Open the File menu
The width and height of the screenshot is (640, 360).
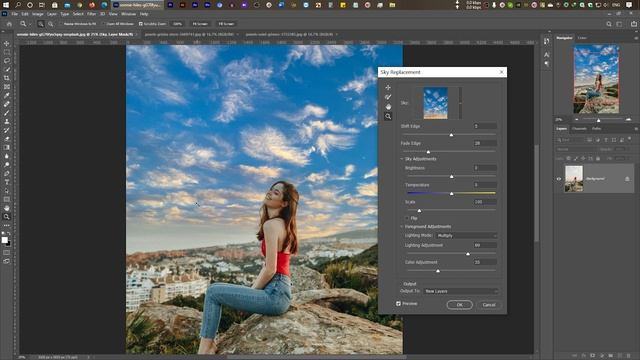tap(15, 14)
